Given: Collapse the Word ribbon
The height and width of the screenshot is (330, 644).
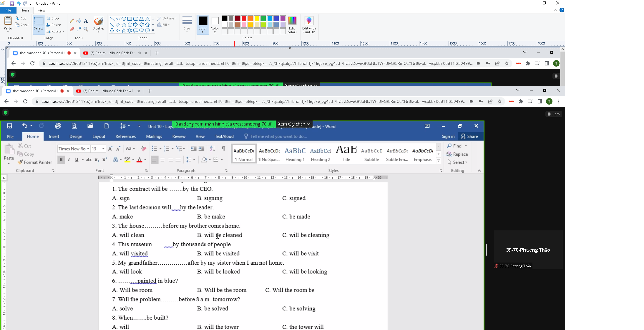Looking at the screenshot, I should pos(479,171).
